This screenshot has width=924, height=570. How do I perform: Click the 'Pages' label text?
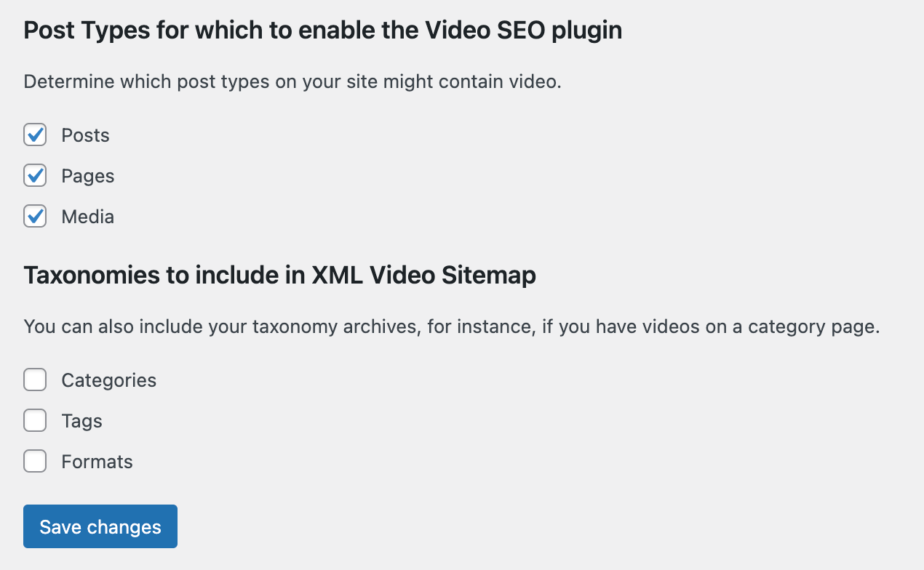tap(87, 176)
